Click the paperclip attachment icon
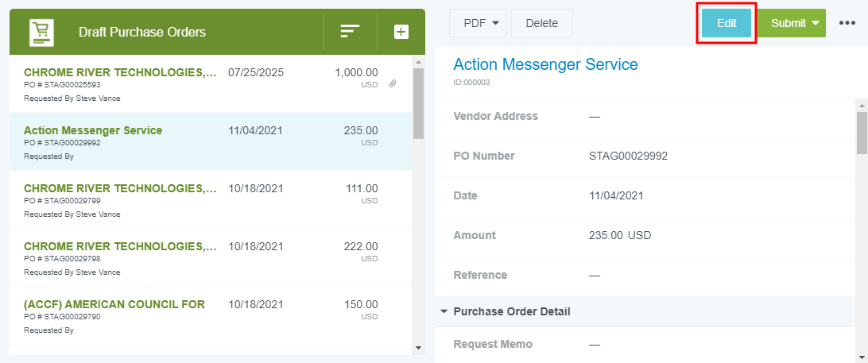This screenshot has height=363, width=868. coord(393,84)
